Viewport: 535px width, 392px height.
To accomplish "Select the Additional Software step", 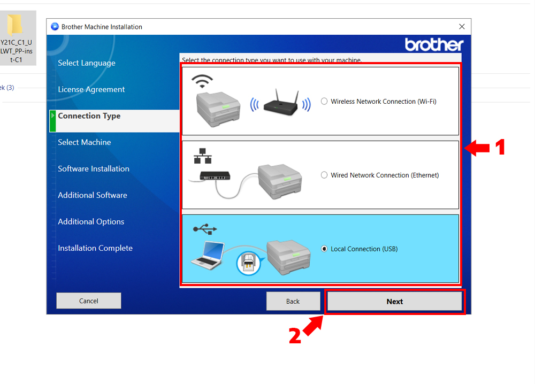I will pos(93,195).
